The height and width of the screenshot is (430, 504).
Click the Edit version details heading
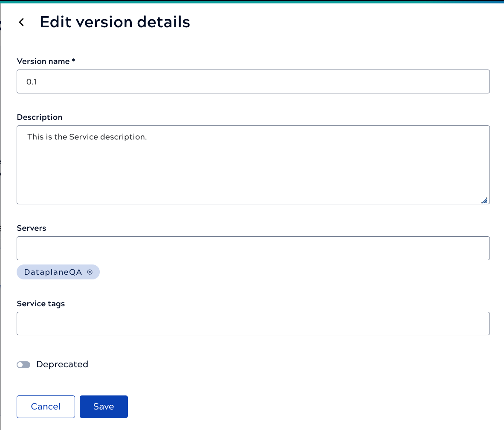pos(115,22)
